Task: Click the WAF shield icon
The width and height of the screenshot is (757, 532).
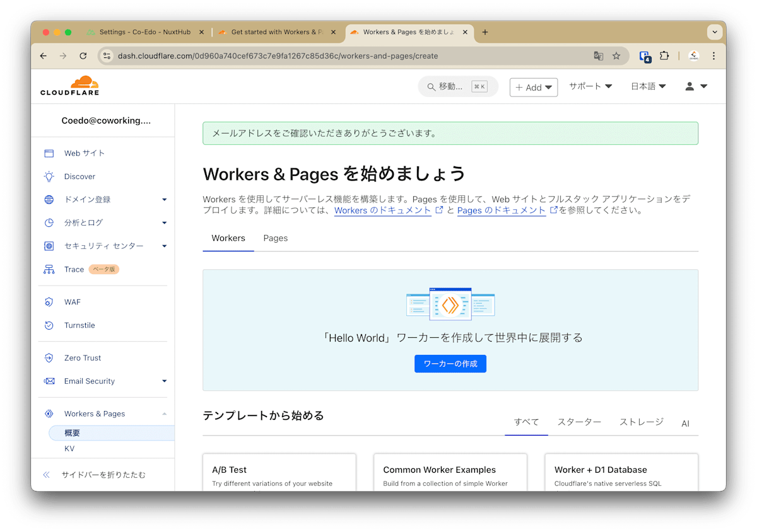Action: (49, 302)
